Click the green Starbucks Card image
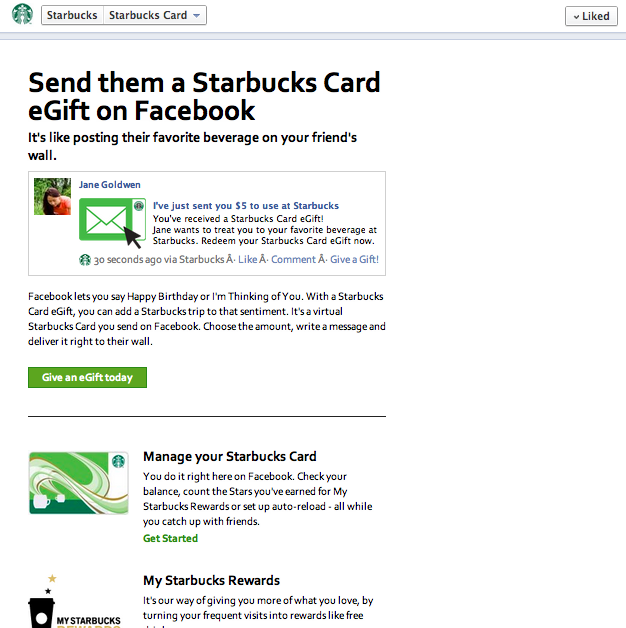The image size is (626, 628). coord(79,483)
